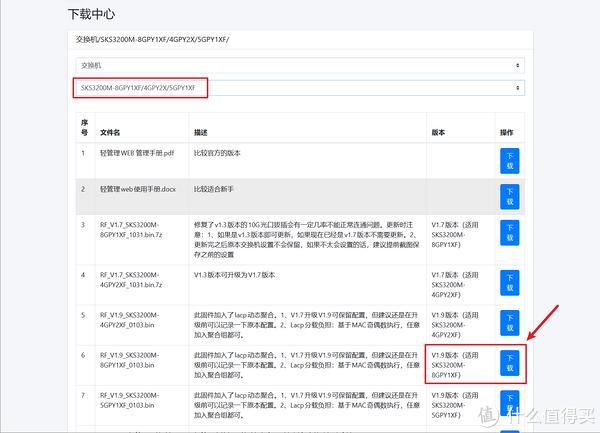Select file name RF_V1.9_SKS3200M-8GPY1XF_0103.bin
600x433 pixels.
pos(129,360)
